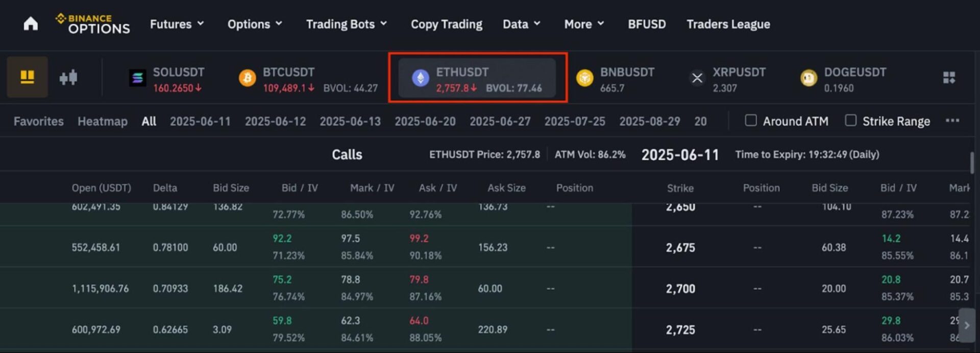Open the Binance Options logo link
980x353 pixels.
[x=92, y=24]
